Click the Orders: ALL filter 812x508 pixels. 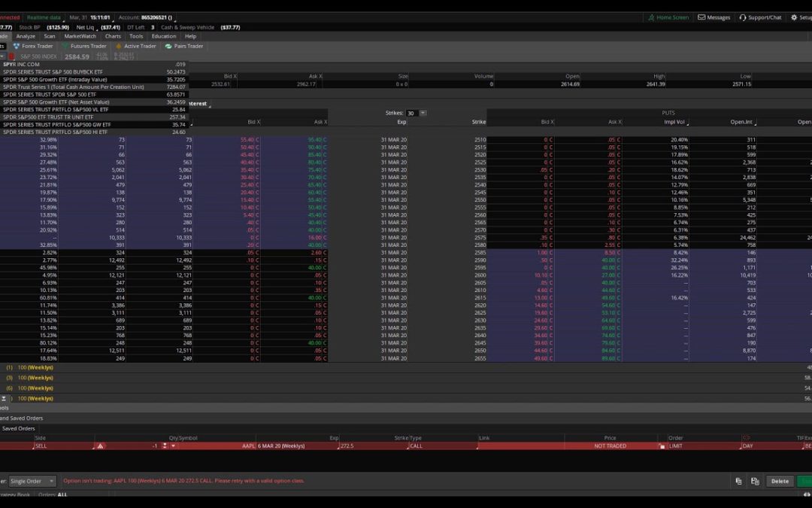(53, 495)
